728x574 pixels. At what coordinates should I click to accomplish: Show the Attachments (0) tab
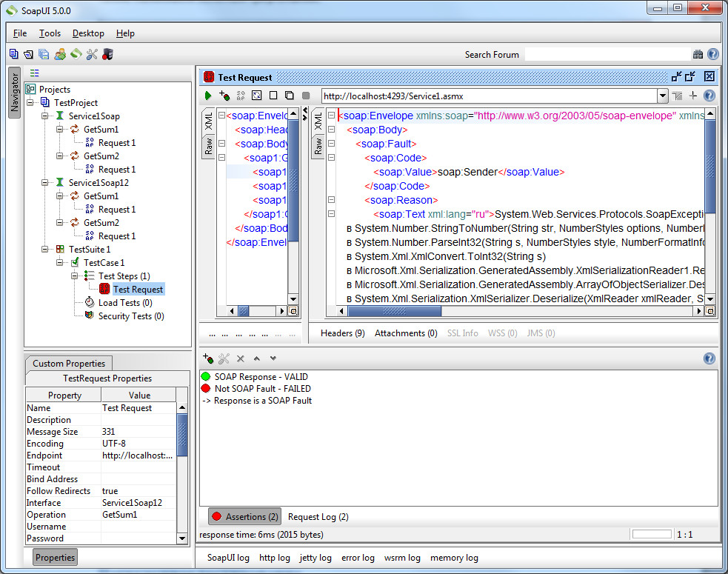pos(406,333)
